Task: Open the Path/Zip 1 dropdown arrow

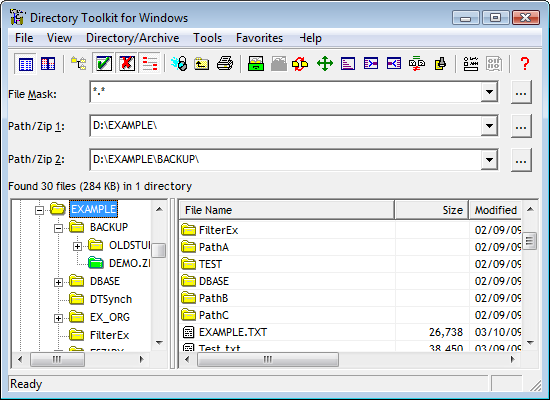Action: coord(489,126)
